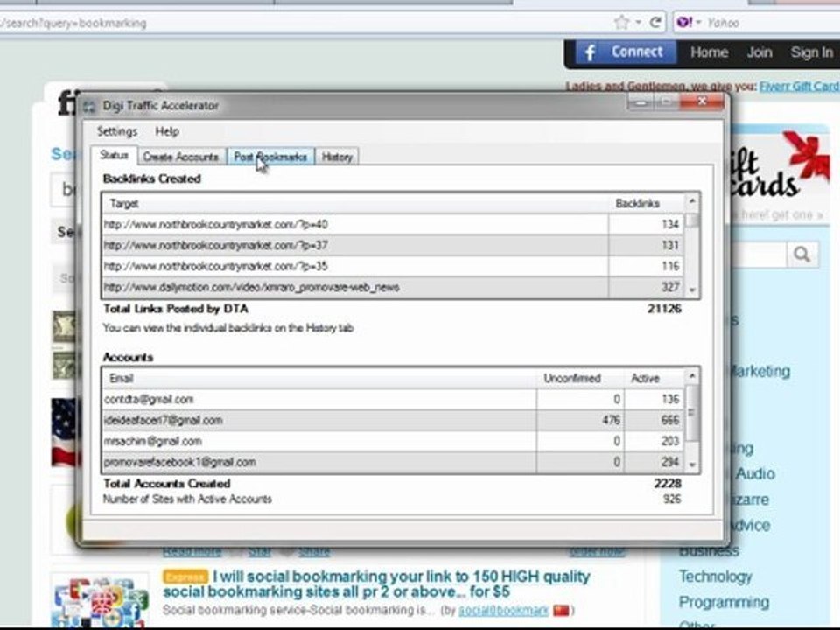Select the contdta@gmail.com account row
The height and width of the screenshot is (630, 840).
coord(393,399)
